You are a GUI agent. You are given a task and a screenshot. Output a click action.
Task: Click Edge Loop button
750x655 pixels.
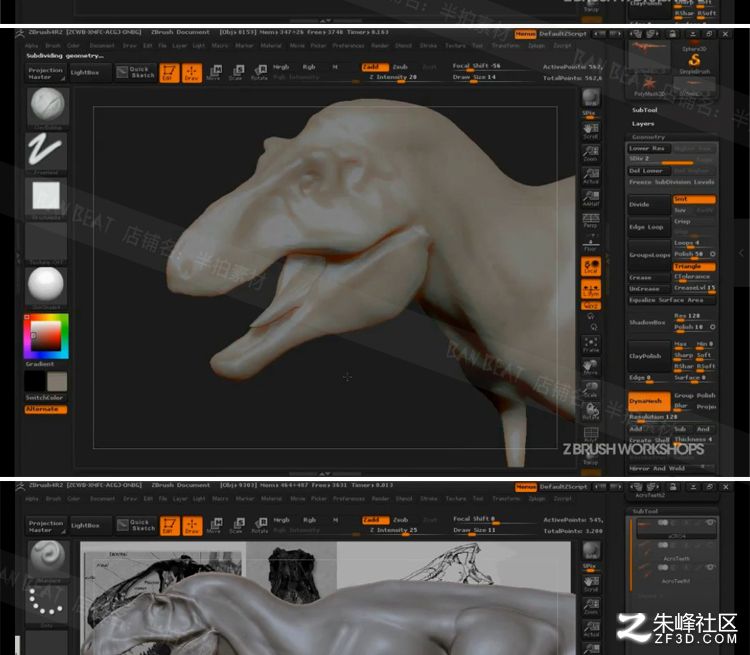[x=649, y=227]
